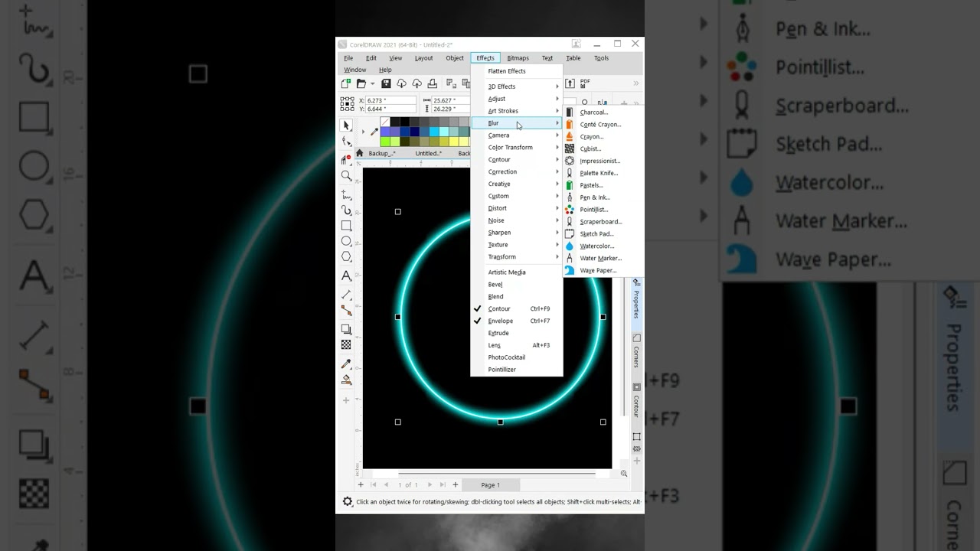The height and width of the screenshot is (551, 980).
Task: Click the no-color X swatch
Action: coord(385,122)
